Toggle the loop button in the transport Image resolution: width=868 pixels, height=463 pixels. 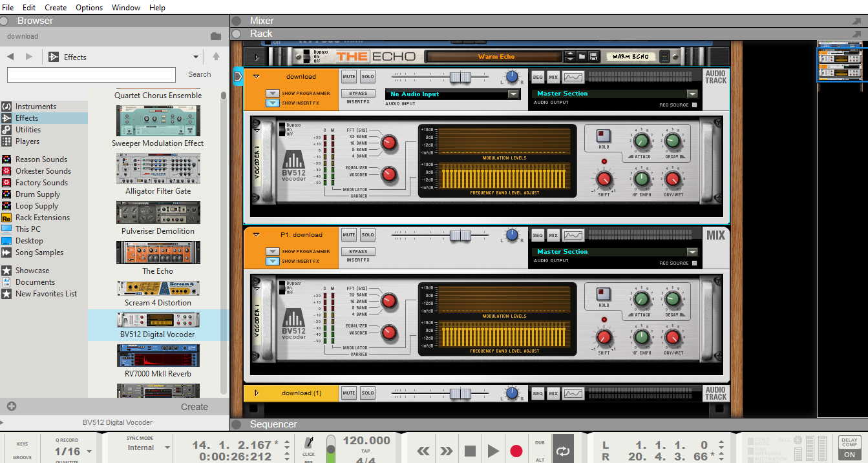point(563,451)
